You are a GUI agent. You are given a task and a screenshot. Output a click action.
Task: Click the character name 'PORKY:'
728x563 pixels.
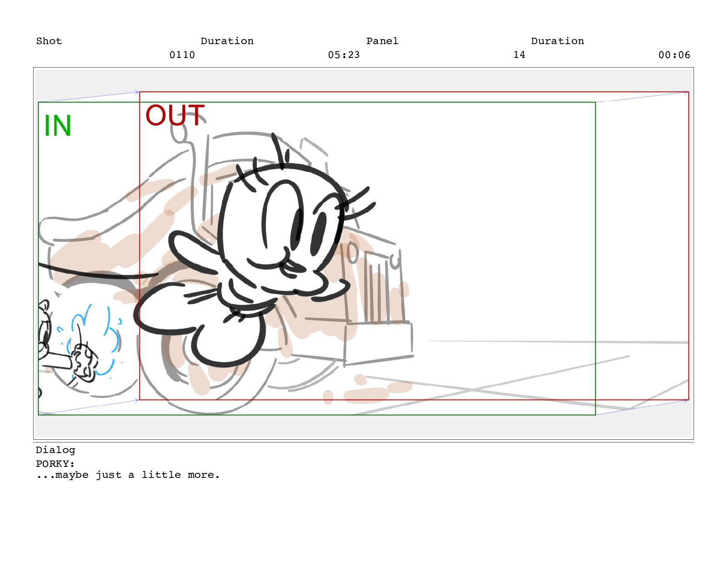(x=55, y=464)
